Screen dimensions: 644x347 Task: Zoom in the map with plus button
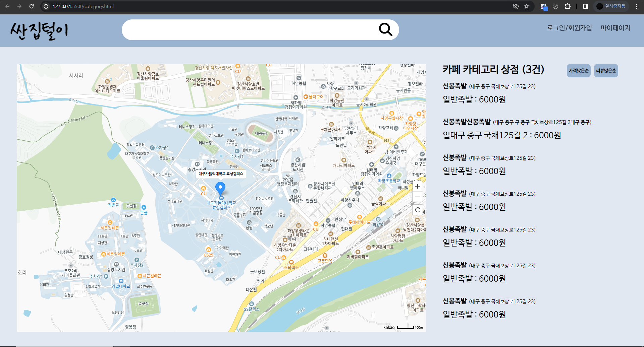(x=418, y=186)
